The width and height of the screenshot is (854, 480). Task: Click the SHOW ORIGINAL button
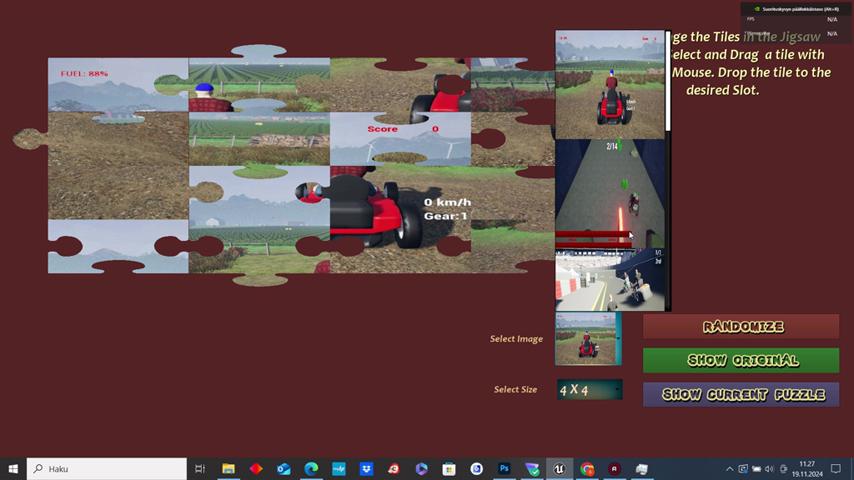point(741,360)
